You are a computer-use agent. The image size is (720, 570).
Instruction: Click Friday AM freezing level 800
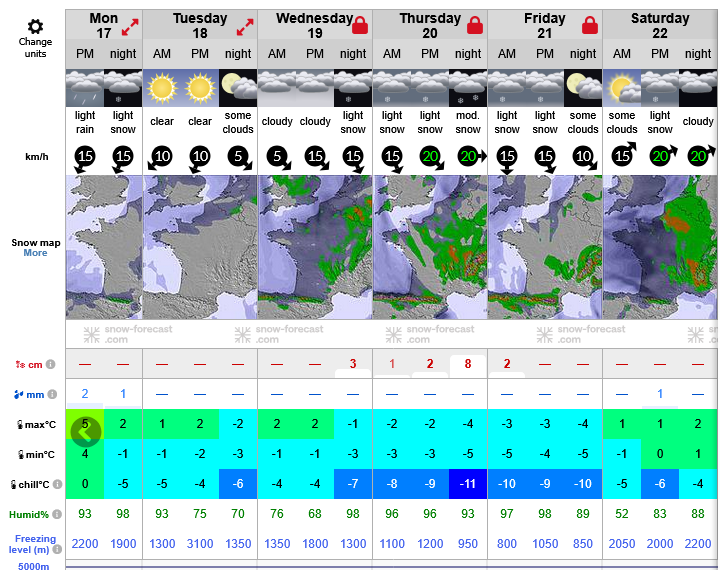coord(507,544)
